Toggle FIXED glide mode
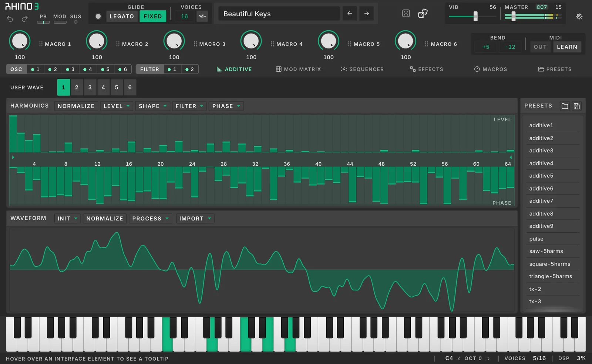Viewport: 592px width, 364px height. point(153,16)
